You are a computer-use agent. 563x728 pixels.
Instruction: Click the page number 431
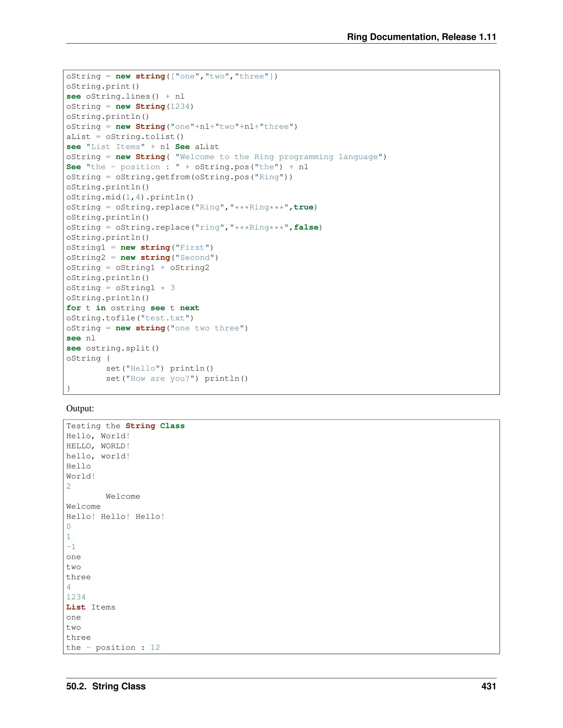(x=488, y=686)
